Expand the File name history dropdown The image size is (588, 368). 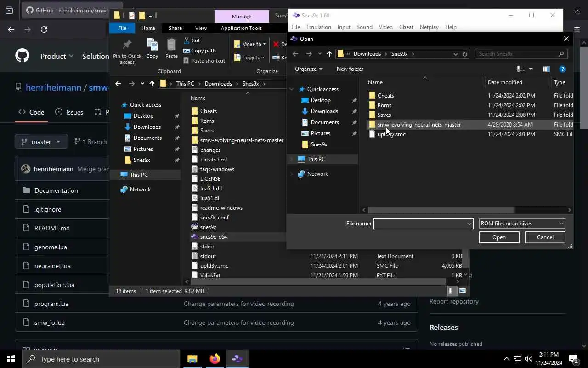tap(469, 224)
